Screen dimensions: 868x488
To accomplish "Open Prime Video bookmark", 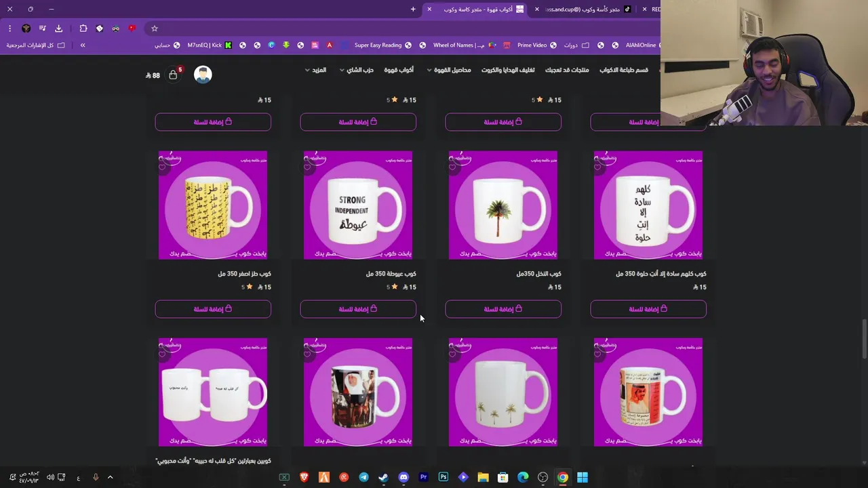I will 536,45.
